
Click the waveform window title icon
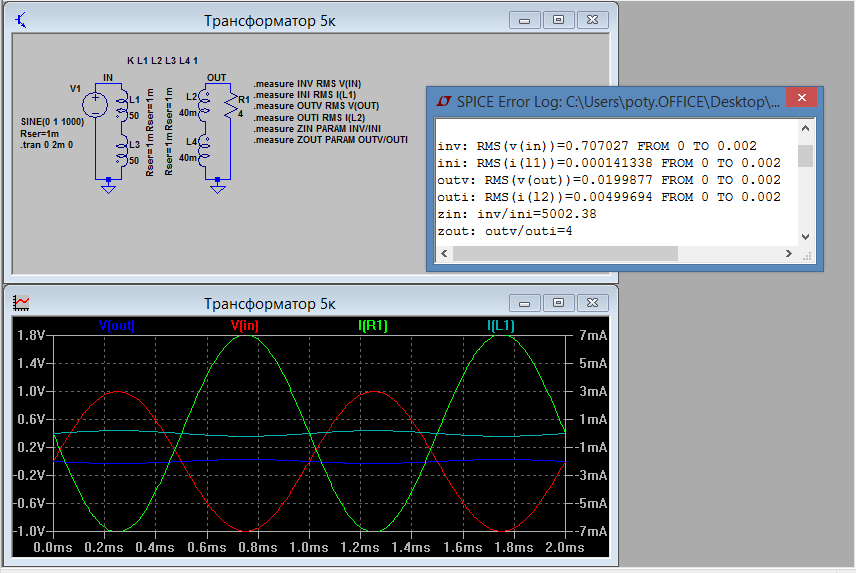[23, 302]
